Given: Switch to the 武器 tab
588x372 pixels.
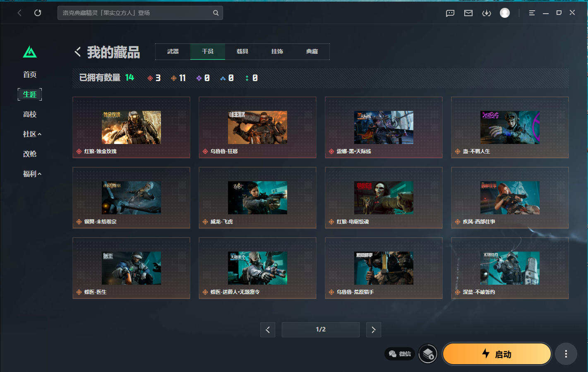Looking at the screenshot, I should pyautogui.click(x=173, y=52).
